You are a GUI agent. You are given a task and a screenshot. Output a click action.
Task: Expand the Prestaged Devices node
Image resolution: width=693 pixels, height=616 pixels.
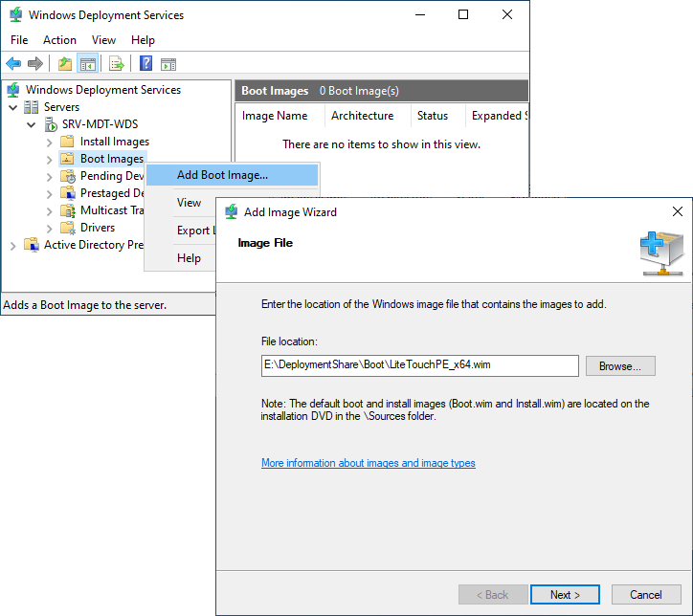[x=50, y=194]
